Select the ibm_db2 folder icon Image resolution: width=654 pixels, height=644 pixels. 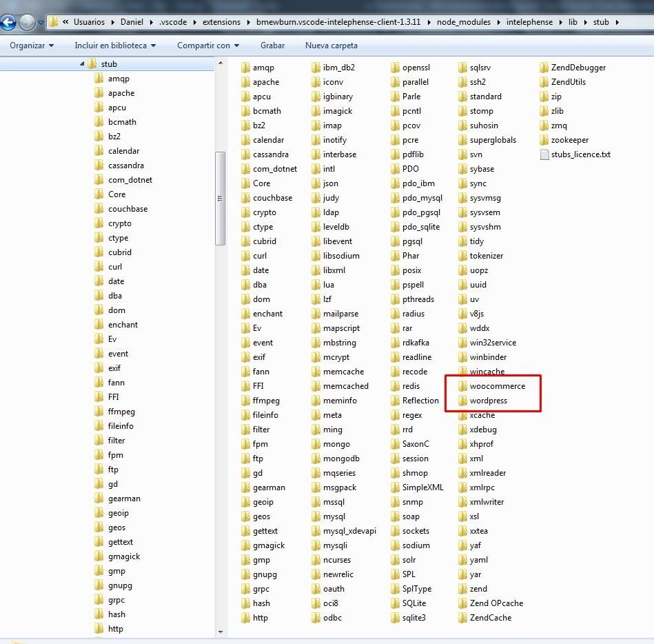click(316, 68)
